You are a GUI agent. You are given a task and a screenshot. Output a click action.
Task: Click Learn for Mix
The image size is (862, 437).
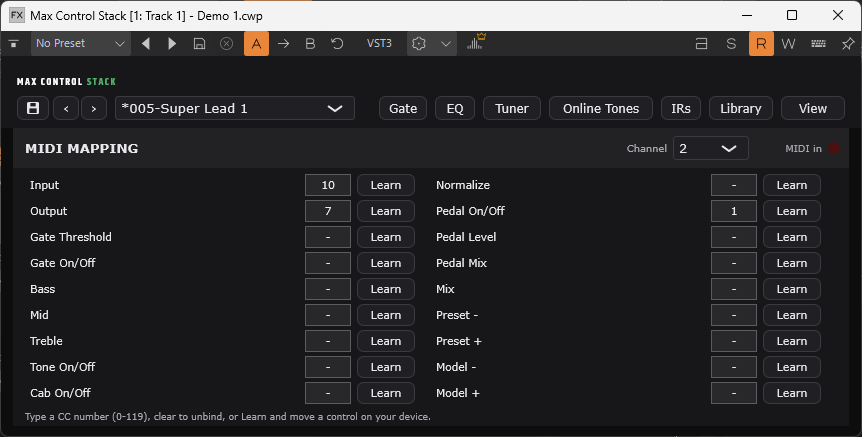point(792,289)
